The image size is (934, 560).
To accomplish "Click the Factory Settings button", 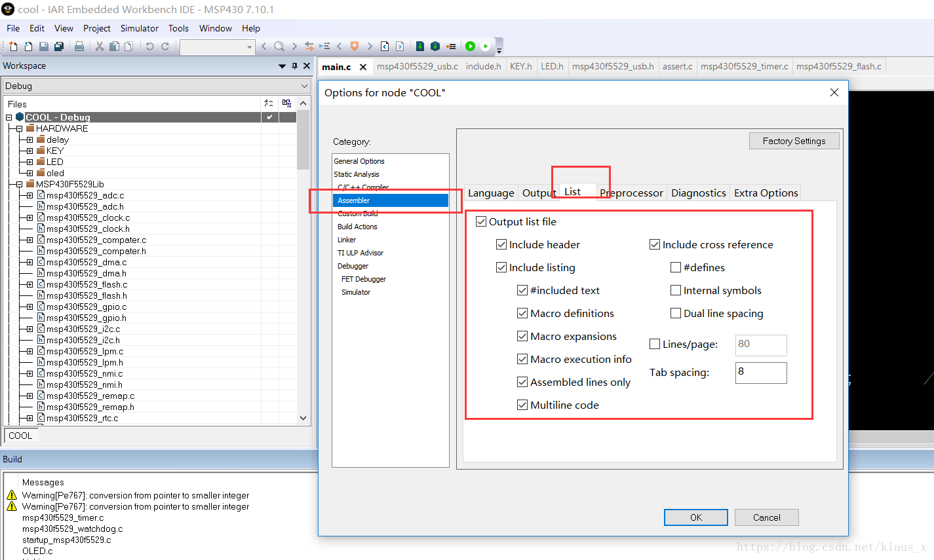I will (794, 141).
